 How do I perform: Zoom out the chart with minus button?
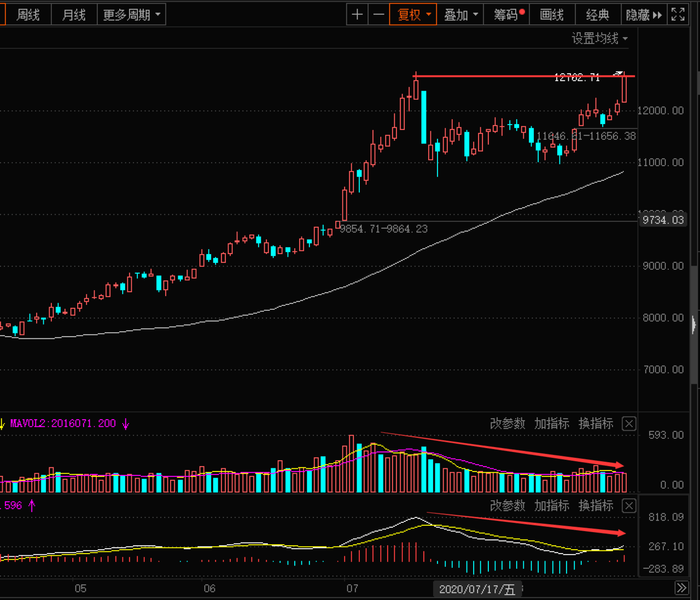tap(378, 15)
